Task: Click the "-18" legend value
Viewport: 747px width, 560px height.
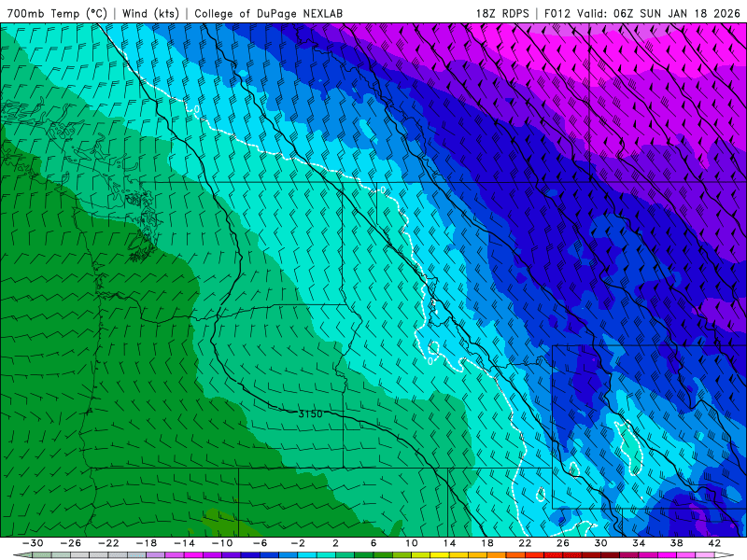Action: [x=147, y=543]
